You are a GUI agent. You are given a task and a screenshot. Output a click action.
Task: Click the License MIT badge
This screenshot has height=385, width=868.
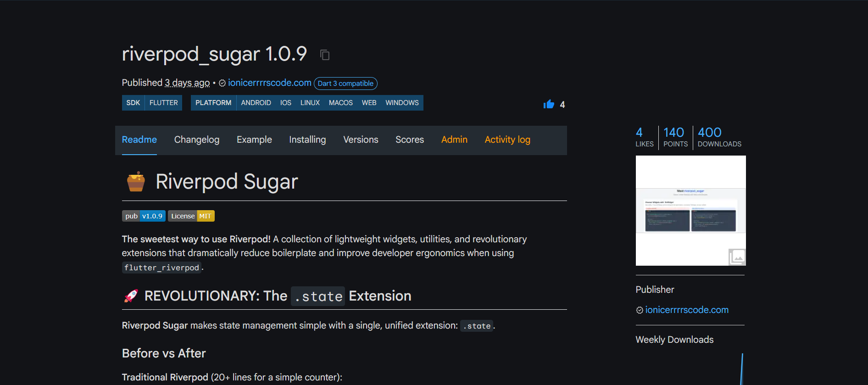191,216
